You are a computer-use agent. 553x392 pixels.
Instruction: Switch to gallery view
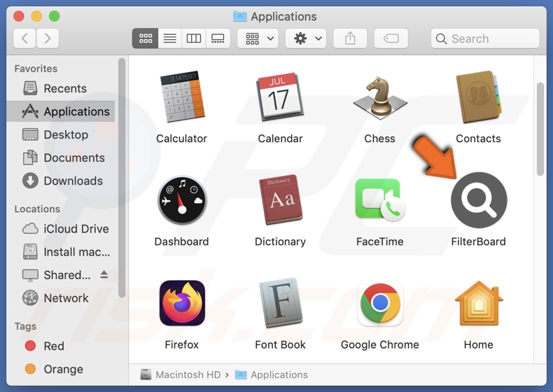point(218,38)
